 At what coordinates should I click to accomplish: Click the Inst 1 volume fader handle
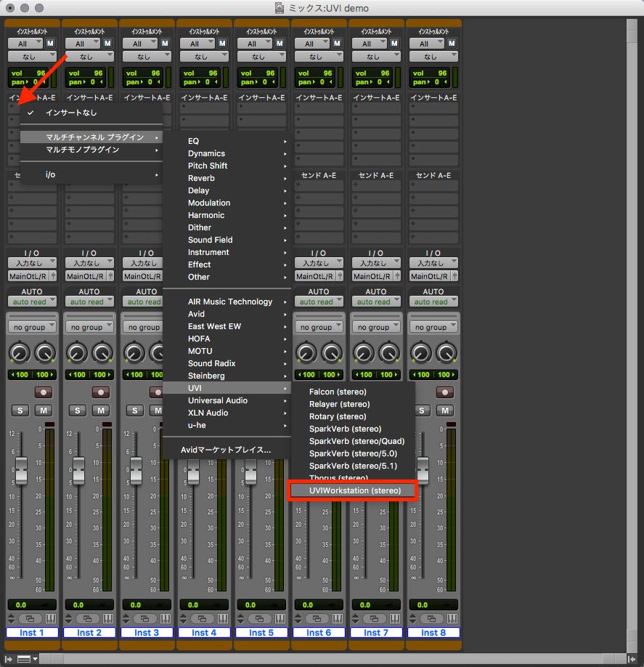[x=21, y=471]
